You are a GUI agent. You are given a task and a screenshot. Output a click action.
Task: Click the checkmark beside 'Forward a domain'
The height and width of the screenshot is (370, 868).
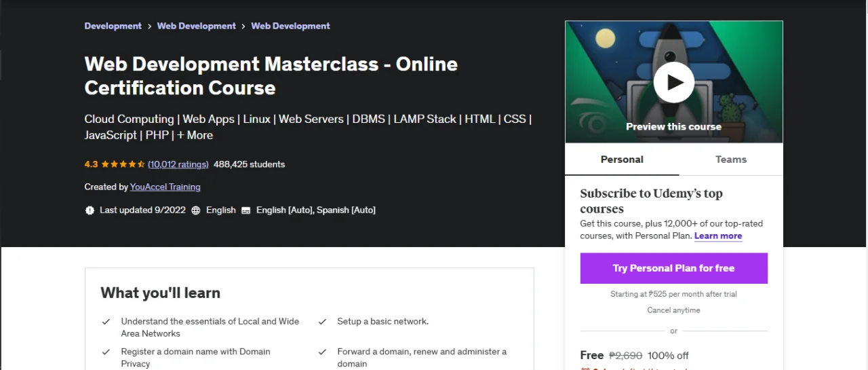click(322, 352)
